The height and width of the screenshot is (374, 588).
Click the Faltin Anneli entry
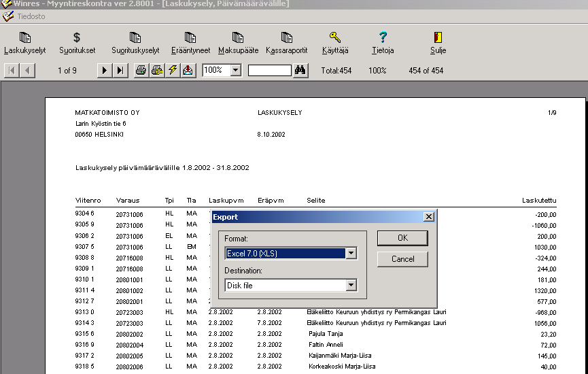pos(326,345)
